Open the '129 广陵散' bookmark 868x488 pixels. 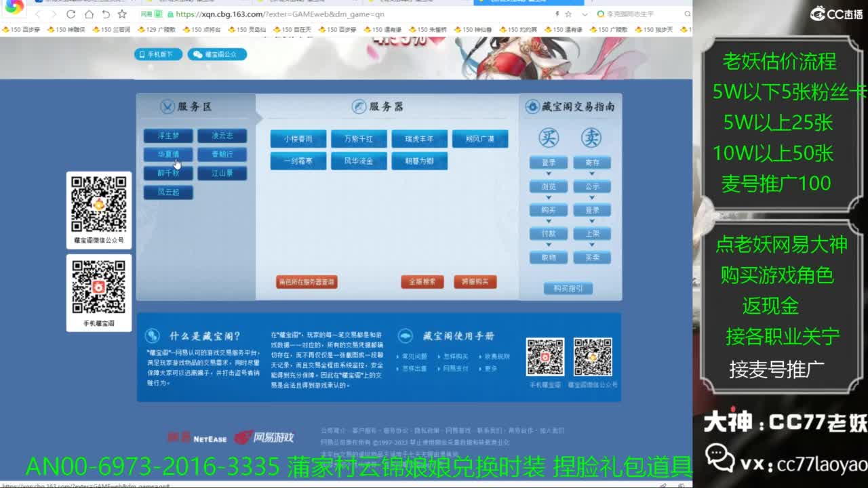157,30
